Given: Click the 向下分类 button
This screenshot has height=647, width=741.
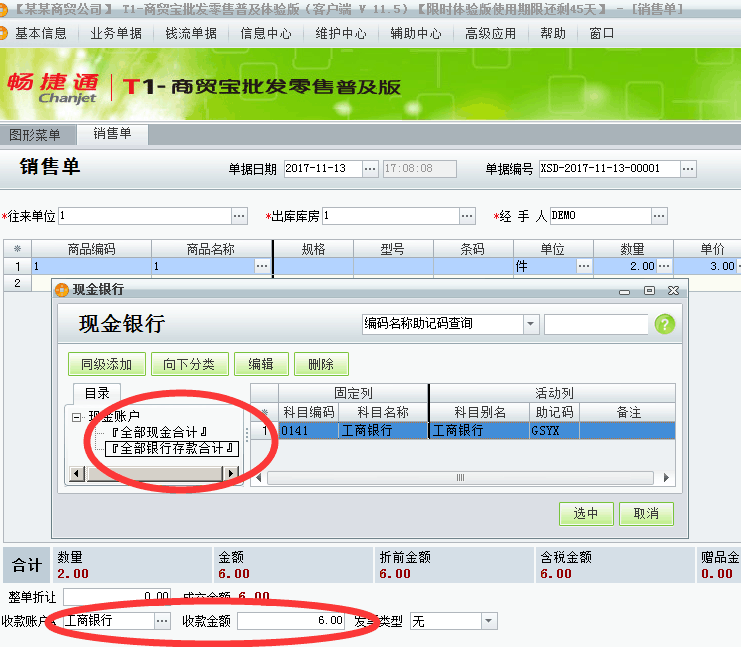Looking at the screenshot, I should coord(190,364).
